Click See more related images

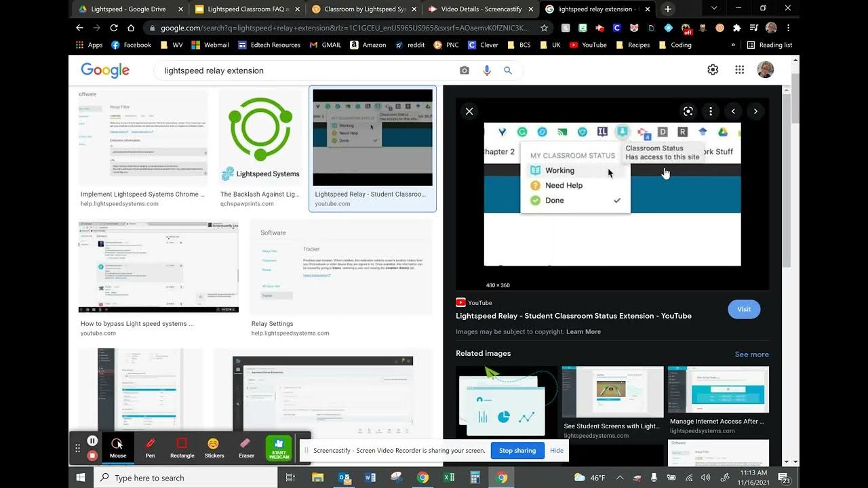[x=751, y=354]
